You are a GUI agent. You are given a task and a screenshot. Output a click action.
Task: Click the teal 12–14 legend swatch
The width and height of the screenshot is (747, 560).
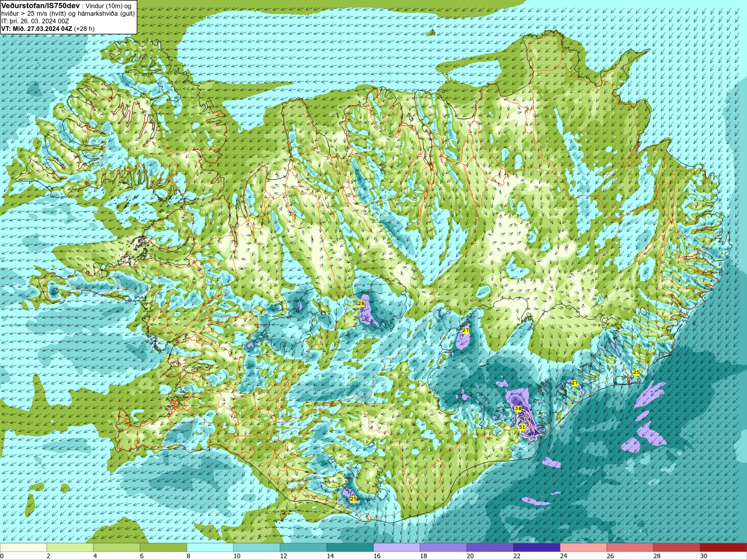pos(303,548)
